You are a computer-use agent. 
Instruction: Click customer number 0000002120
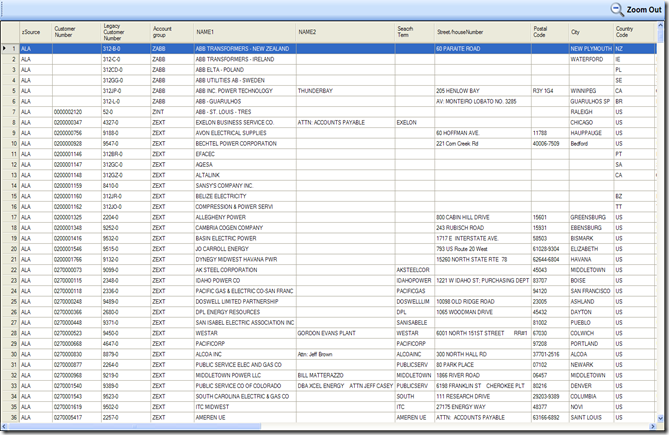pyautogui.click(x=77, y=112)
